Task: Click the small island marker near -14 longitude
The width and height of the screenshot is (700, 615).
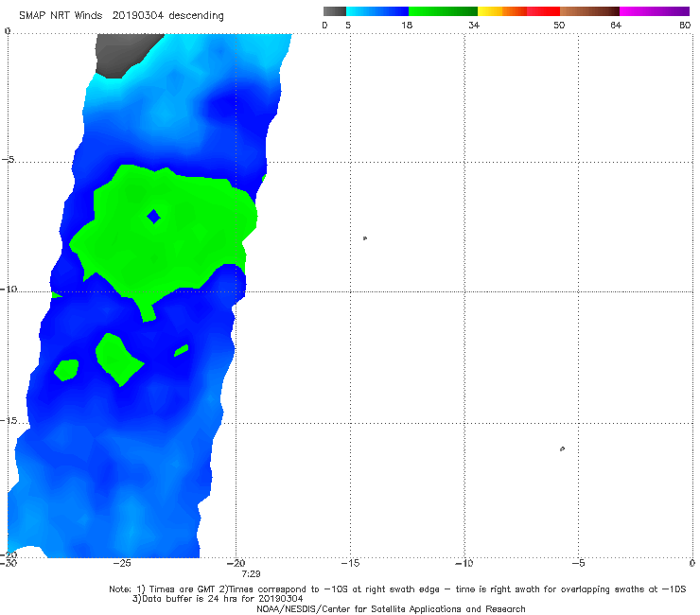Action: pyautogui.click(x=365, y=238)
